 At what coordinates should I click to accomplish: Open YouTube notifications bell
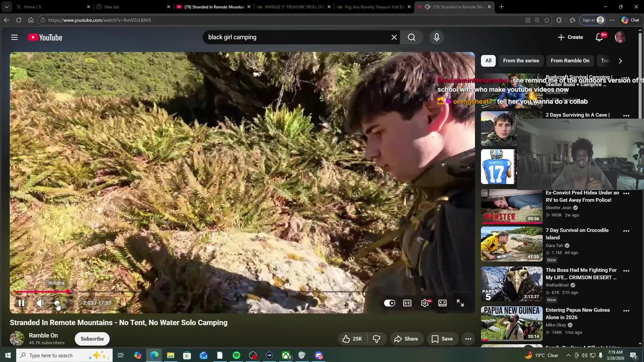click(599, 37)
